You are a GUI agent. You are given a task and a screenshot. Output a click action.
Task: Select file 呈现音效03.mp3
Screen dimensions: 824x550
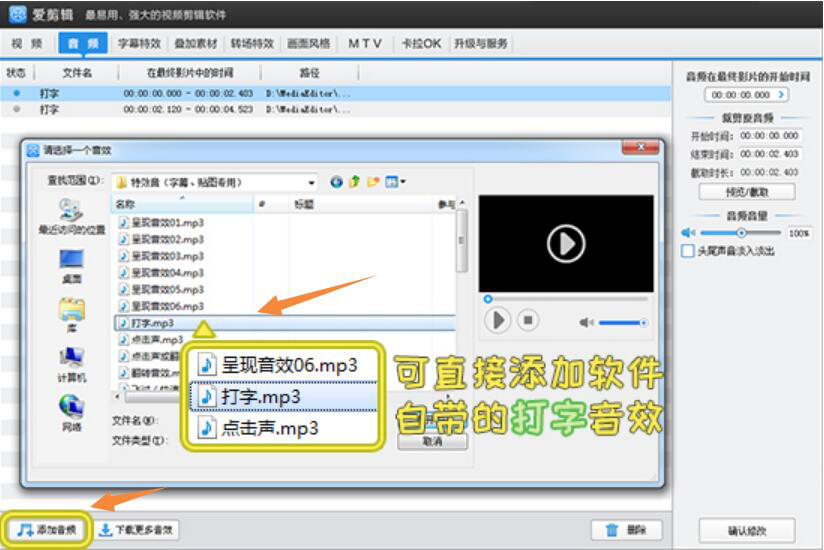161,256
